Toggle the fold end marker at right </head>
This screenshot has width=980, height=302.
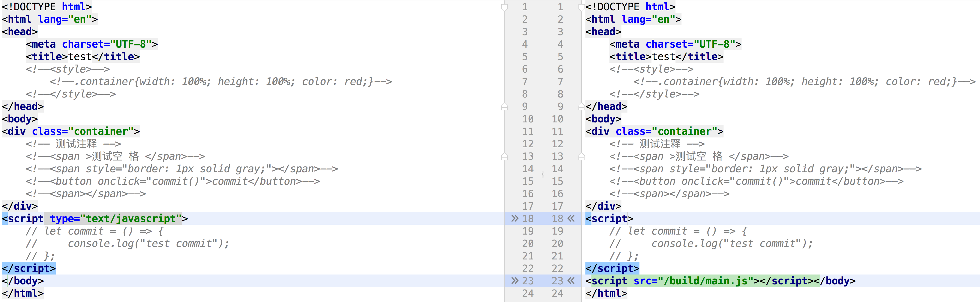point(581,106)
